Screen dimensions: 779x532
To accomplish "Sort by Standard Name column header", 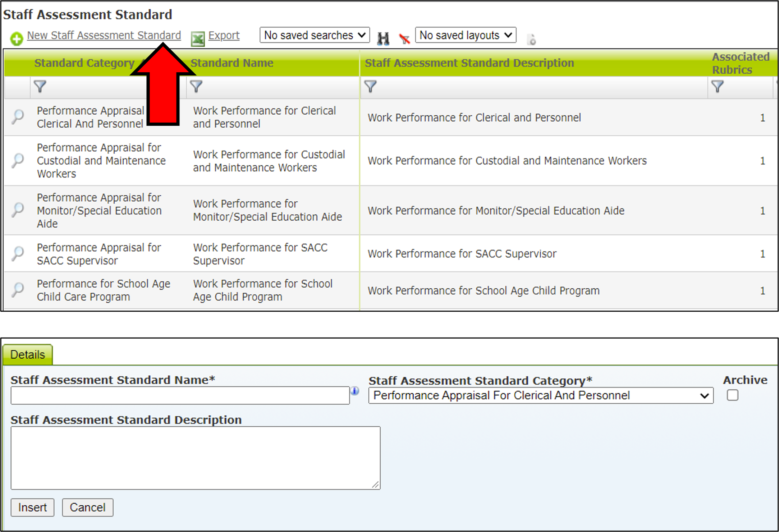I will 232,63.
